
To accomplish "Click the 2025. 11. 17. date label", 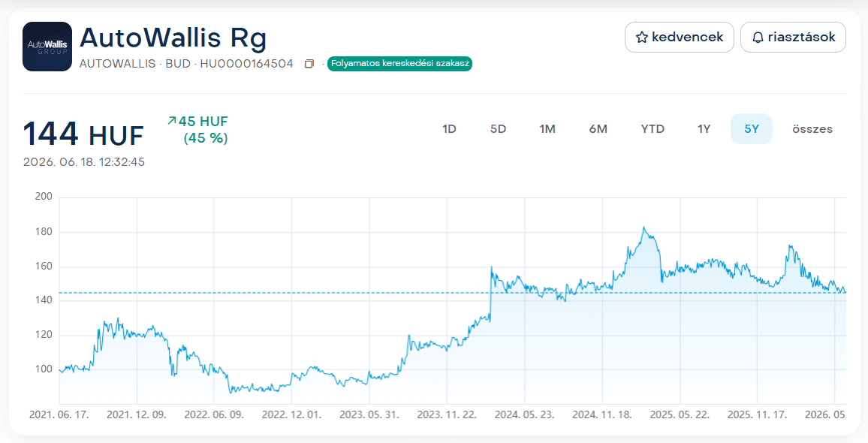I will [x=757, y=414].
